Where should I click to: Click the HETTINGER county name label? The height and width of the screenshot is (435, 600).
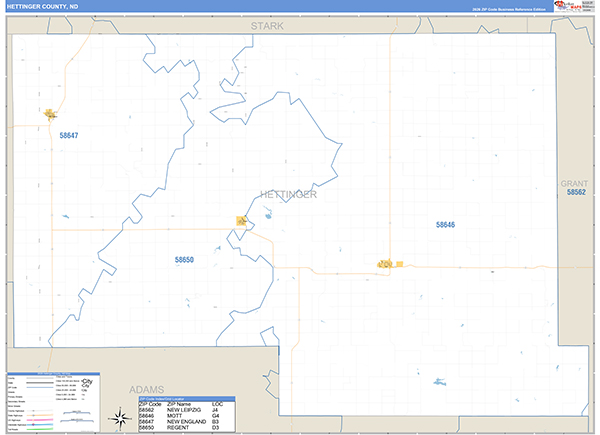289,194
